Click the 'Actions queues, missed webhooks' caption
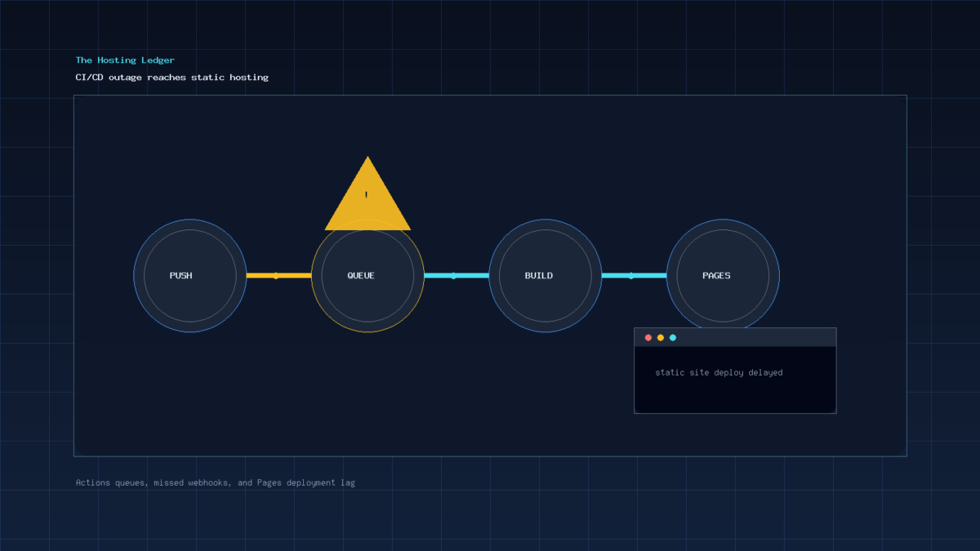Screen dimensions: 980x551 coord(216,482)
